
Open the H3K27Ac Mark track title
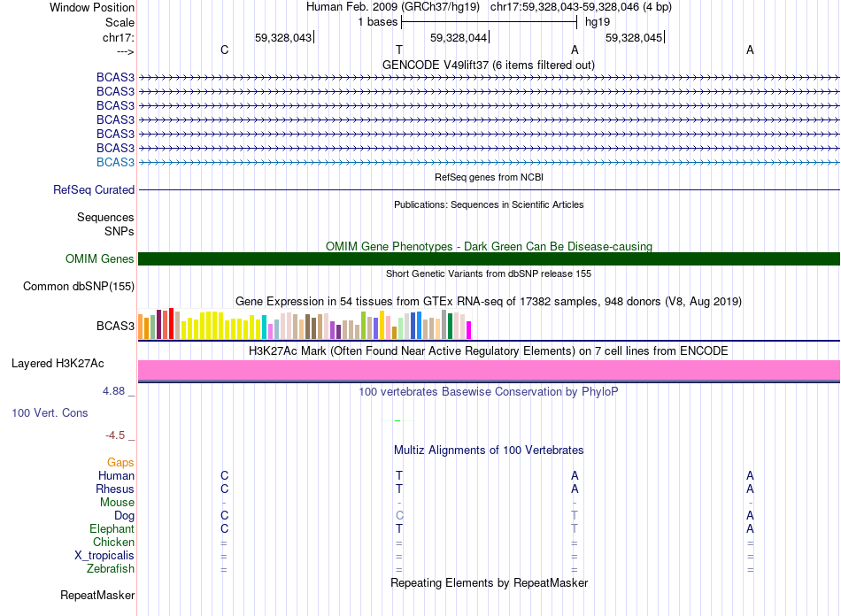(x=489, y=351)
